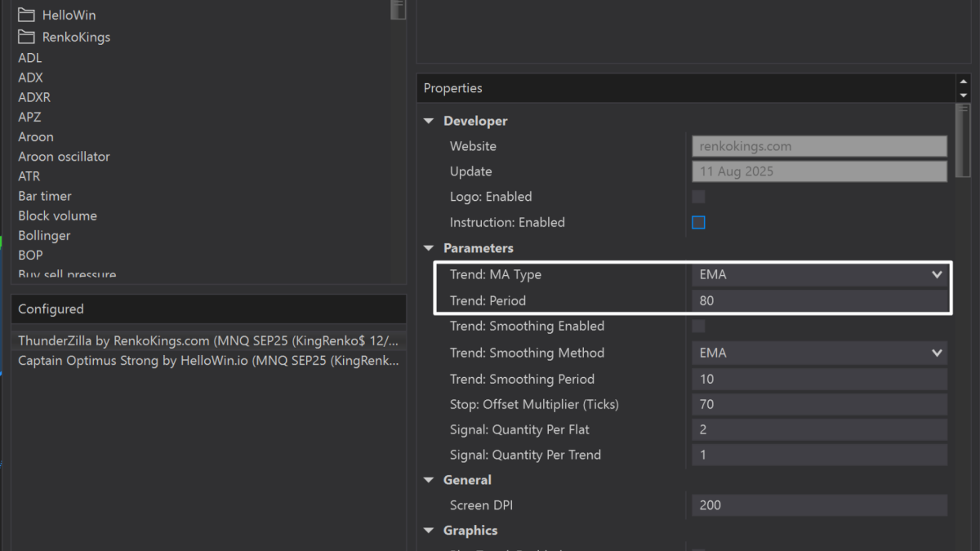
Task: Collapse the Developer section
Action: (x=429, y=121)
